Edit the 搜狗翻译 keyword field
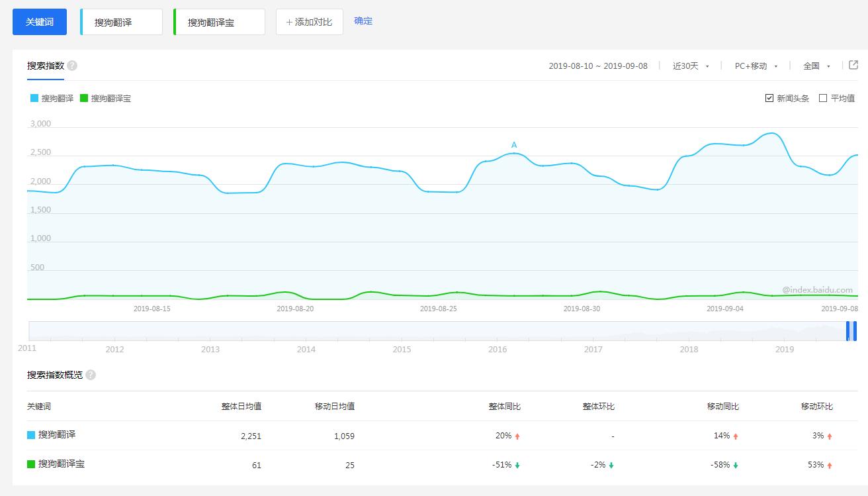 pyautogui.click(x=121, y=22)
